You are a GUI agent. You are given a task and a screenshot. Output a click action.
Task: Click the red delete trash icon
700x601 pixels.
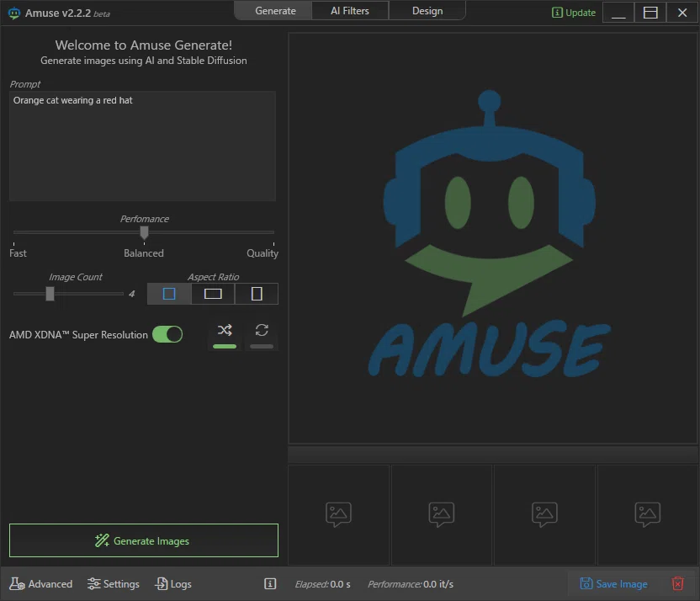coord(677,583)
